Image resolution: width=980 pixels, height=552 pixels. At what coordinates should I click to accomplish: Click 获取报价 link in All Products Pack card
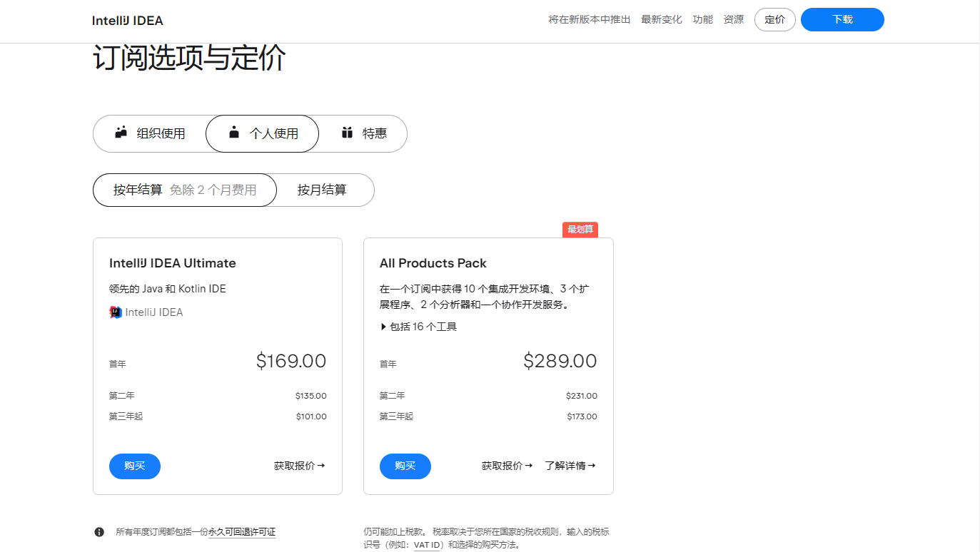[507, 466]
